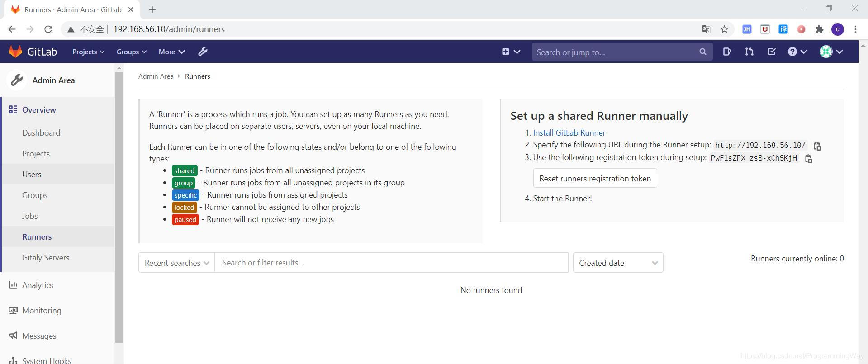Click the magnifier icon in the search box
Viewport: 868px width, 364px height.
coord(702,52)
